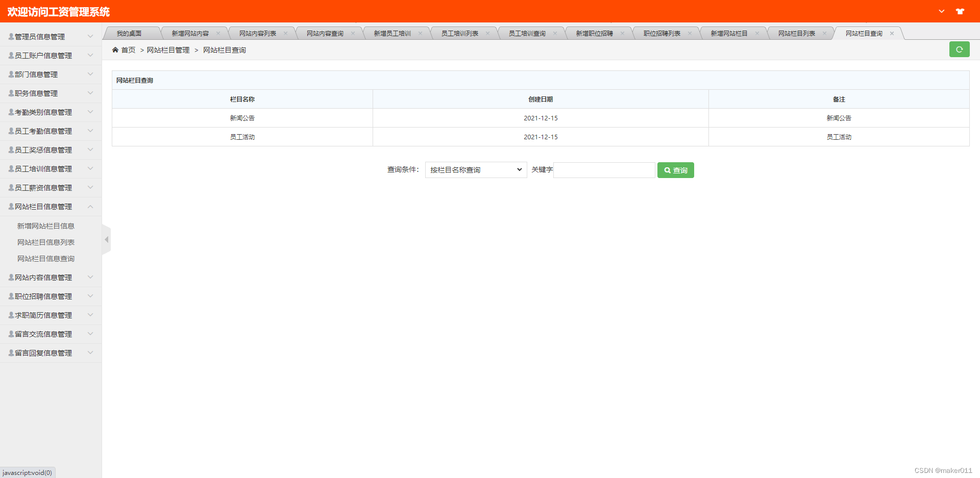
Task: Close the 新增网站栏目 tab
Action: coord(757,34)
